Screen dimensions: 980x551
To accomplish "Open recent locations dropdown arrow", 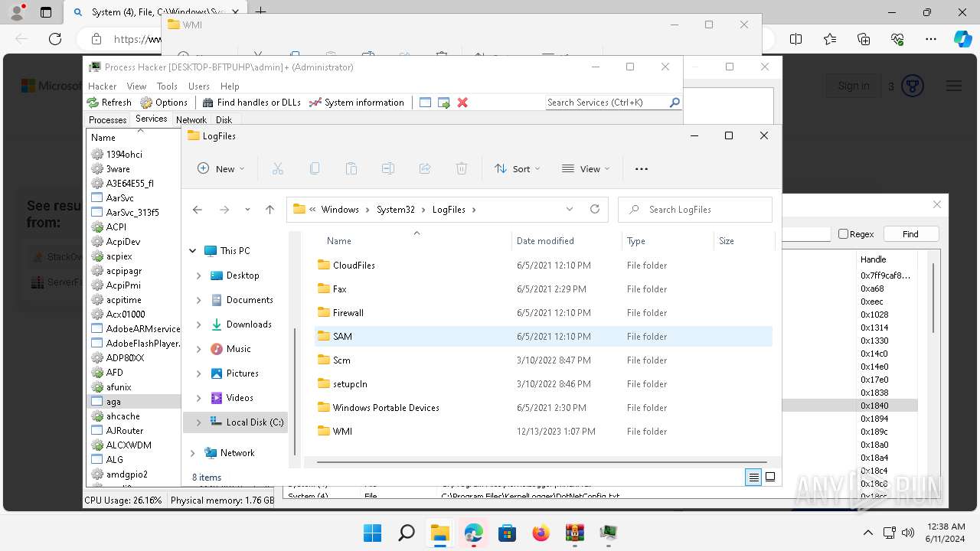I will (247, 210).
